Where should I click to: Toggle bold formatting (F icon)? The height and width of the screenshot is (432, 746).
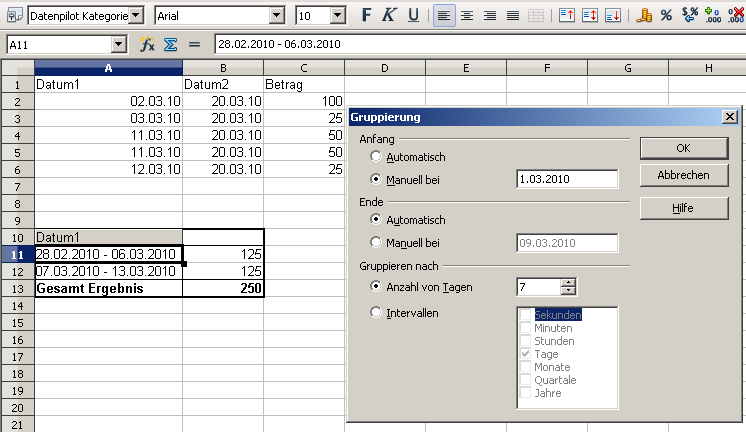(x=366, y=16)
